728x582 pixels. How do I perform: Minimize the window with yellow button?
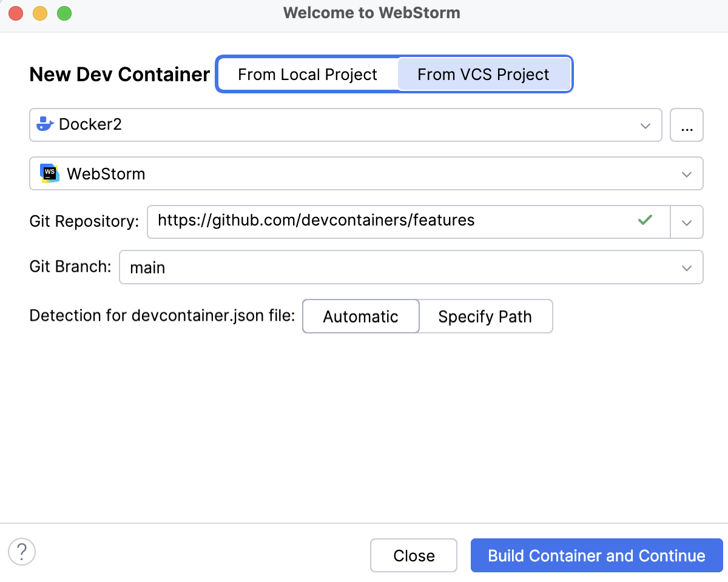click(40, 13)
